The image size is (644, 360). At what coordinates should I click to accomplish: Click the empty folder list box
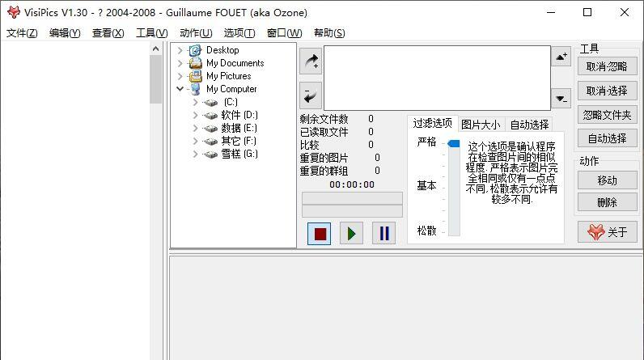(x=437, y=78)
